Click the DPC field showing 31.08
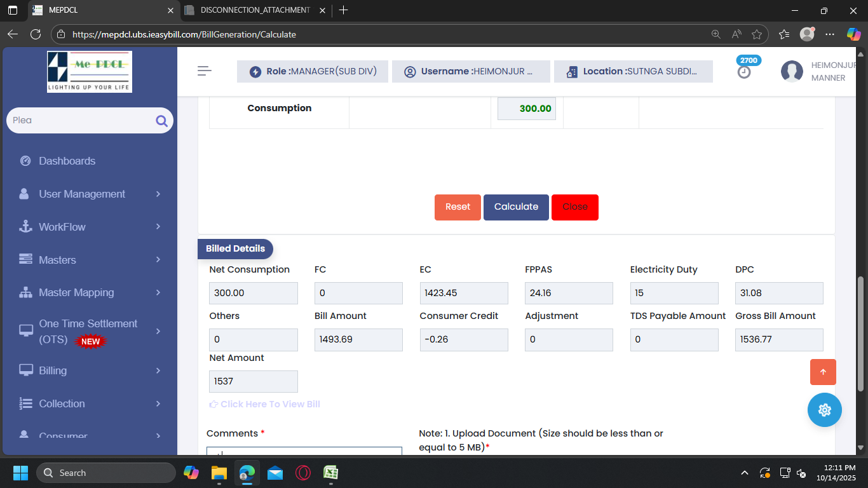Viewport: 868px width, 488px height. pyautogui.click(x=779, y=293)
